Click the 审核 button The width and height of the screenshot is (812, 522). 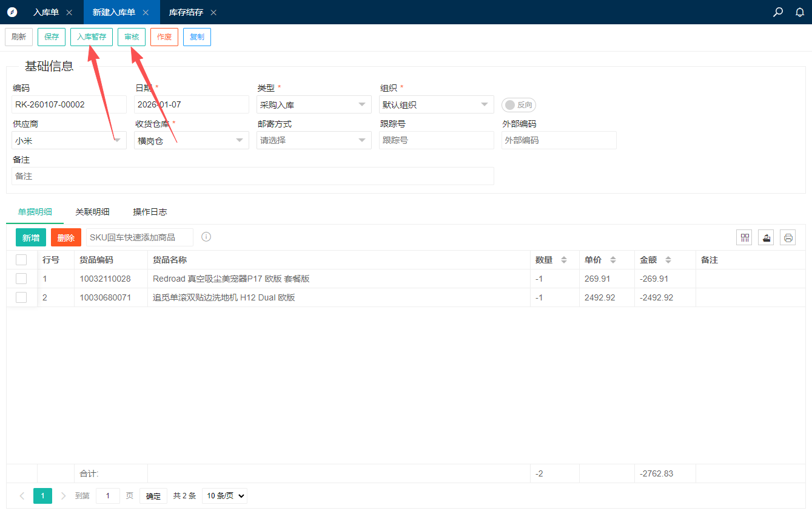coord(132,37)
